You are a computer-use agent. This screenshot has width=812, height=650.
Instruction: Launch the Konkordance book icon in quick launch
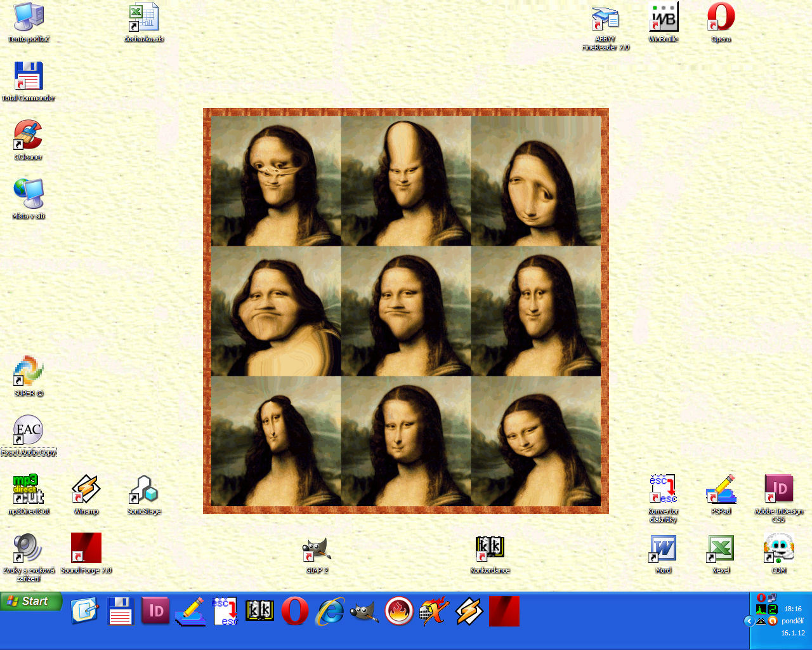click(x=260, y=611)
